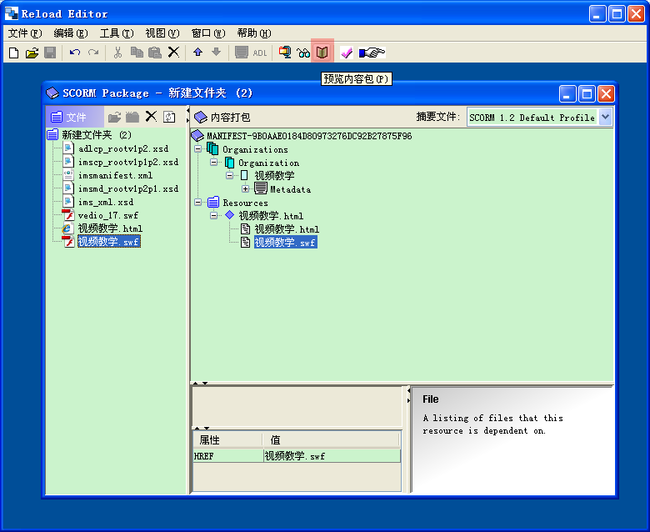Move item down with gray down arrow
This screenshot has width=650, height=532.
coord(216,52)
